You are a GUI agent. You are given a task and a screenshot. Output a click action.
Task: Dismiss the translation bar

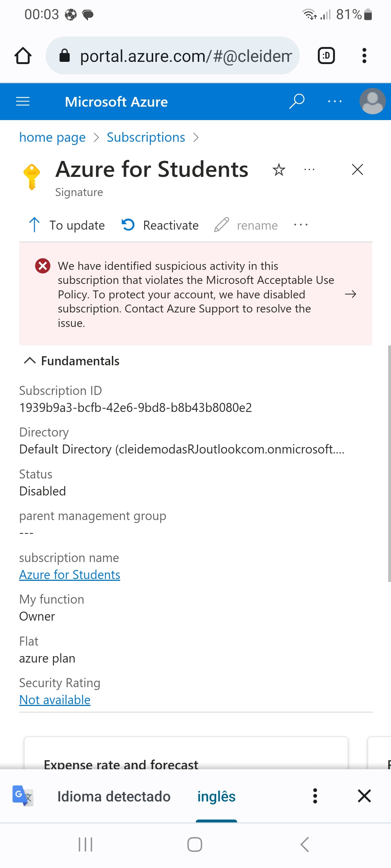point(364,796)
